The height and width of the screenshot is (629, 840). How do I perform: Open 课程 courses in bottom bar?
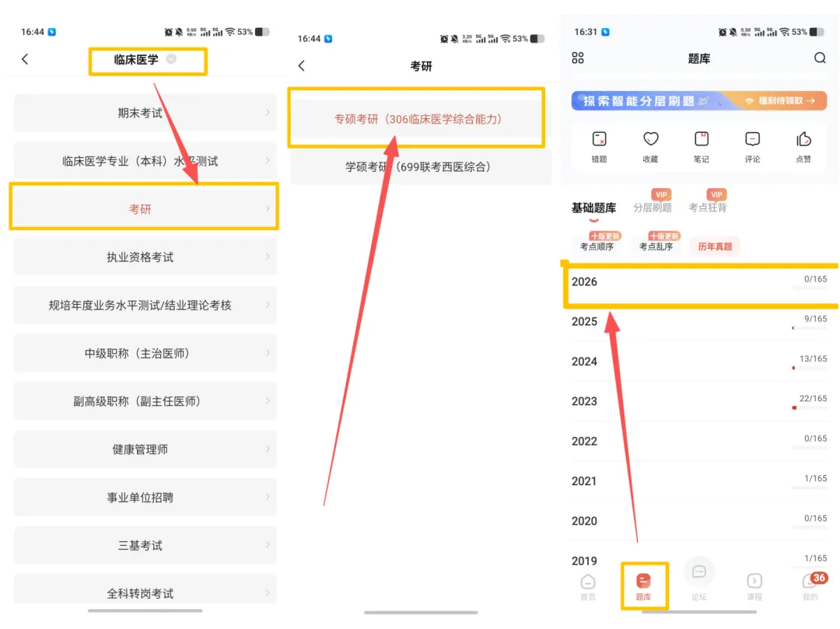coord(754,587)
